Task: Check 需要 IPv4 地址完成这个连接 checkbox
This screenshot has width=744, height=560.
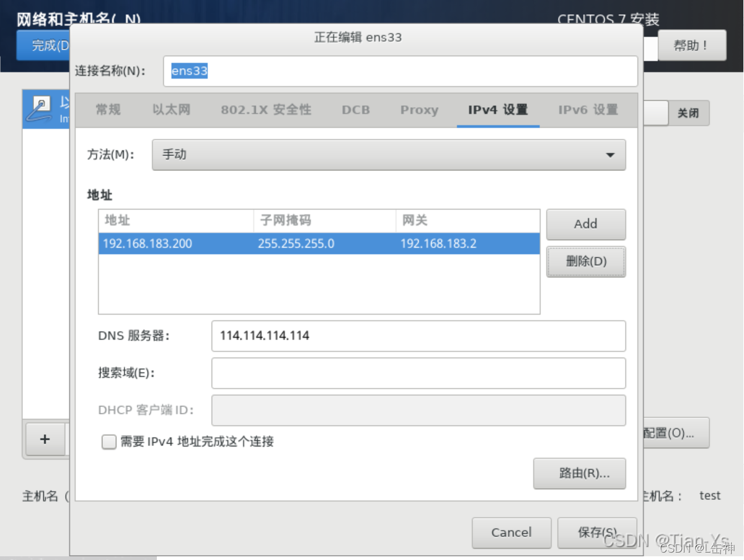Action: [x=109, y=442]
